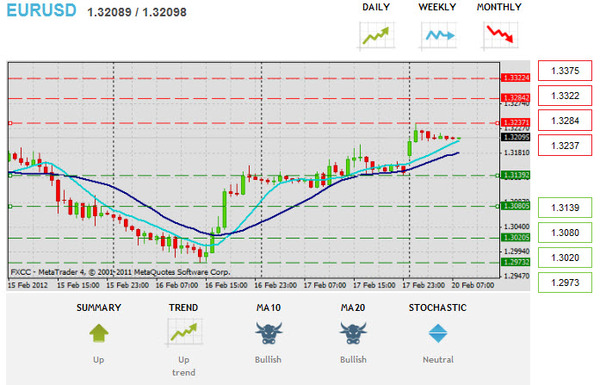600x385 pixels.
Task: Click the green 1.30205 price label on chart axis
Action: [x=516, y=238]
